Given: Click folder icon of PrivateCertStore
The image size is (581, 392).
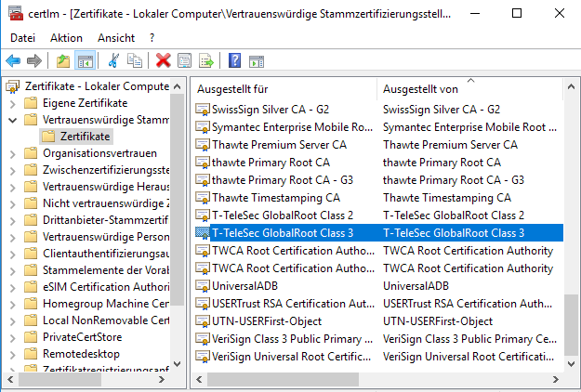Looking at the screenshot, I should [31, 337].
